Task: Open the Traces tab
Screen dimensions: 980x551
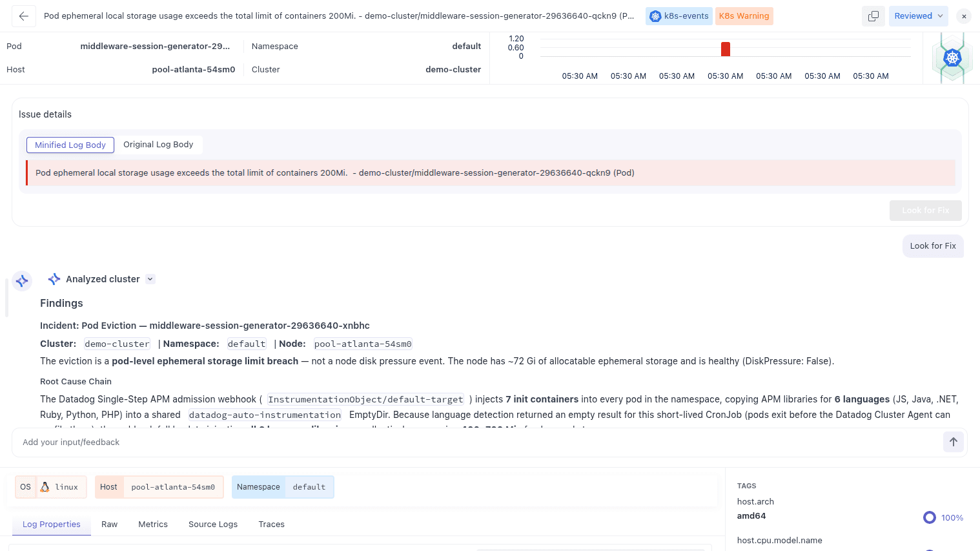Action: [x=272, y=525]
